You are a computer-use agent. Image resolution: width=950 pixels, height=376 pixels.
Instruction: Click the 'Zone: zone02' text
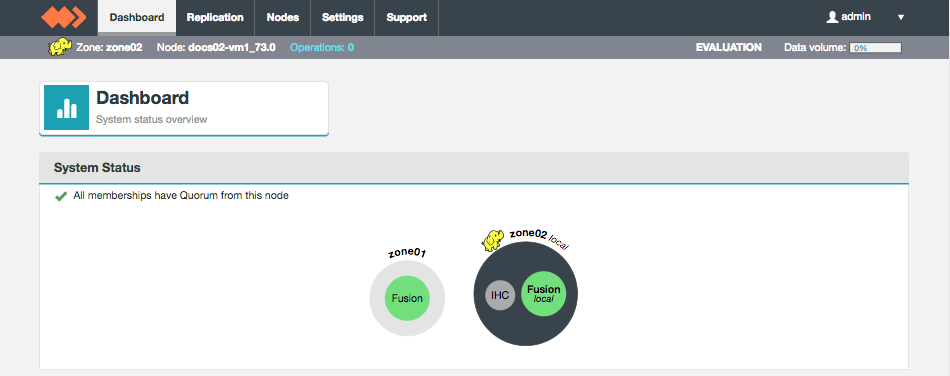[x=109, y=47]
